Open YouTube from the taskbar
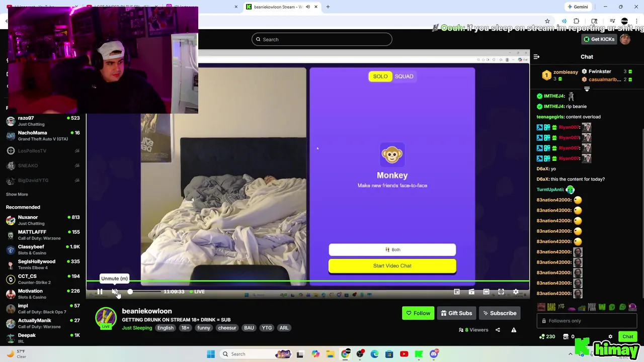 point(404,354)
